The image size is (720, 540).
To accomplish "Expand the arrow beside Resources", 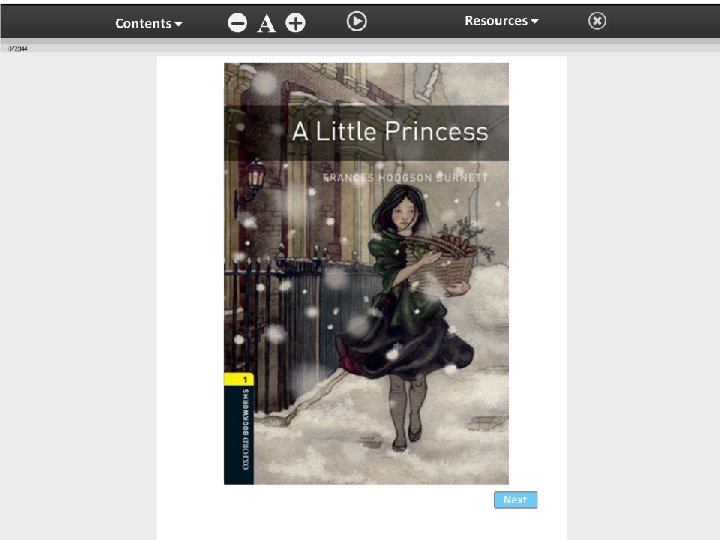I will point(535,21).
